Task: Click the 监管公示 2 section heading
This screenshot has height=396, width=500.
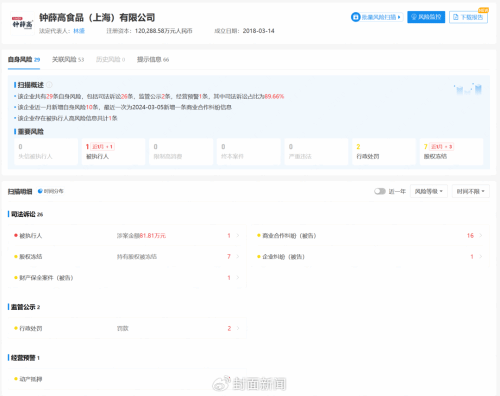Action: (x=25, y=307)
